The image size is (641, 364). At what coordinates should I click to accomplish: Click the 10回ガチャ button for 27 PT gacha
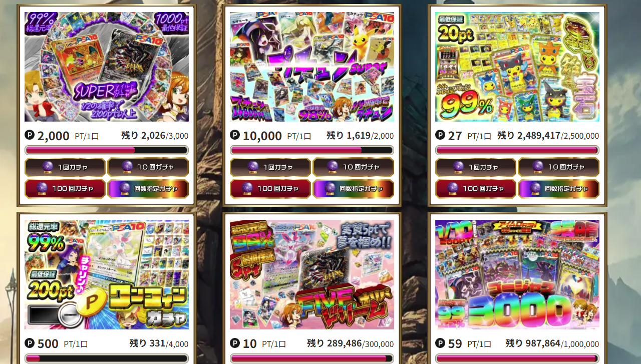coord(558,167)
